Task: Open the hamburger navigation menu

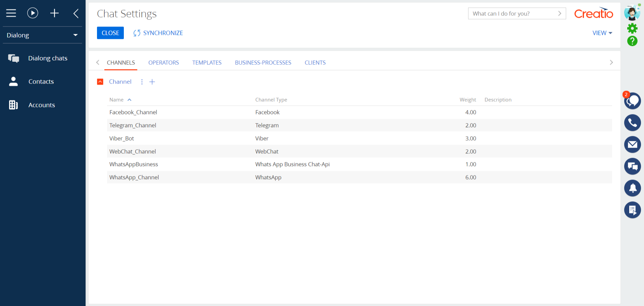Action: click(x=11, y=13)
